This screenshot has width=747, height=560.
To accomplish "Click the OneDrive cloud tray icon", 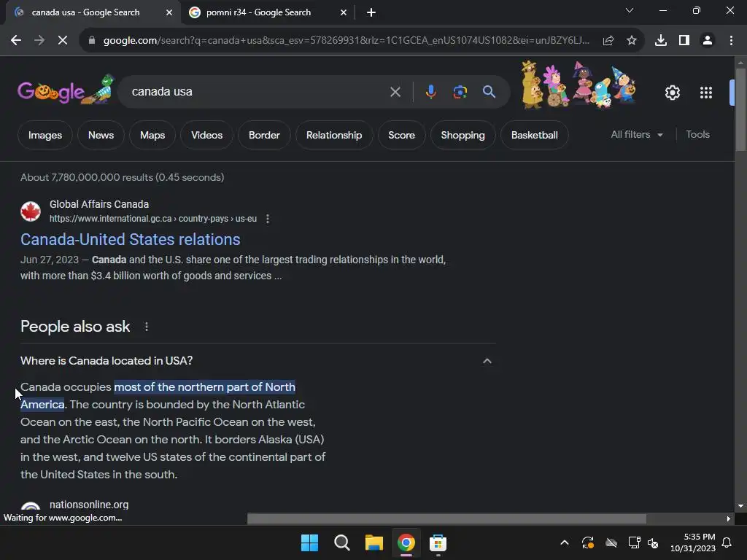I will pos(611,542).
